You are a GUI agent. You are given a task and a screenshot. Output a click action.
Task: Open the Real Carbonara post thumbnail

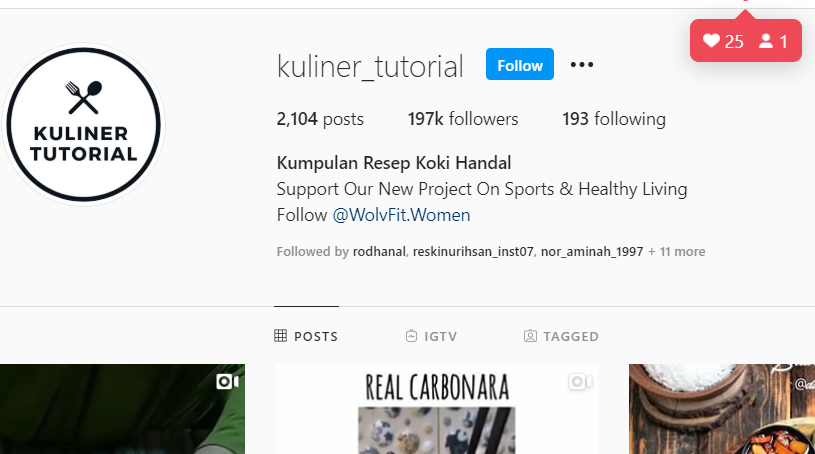(x=437, y=409)
